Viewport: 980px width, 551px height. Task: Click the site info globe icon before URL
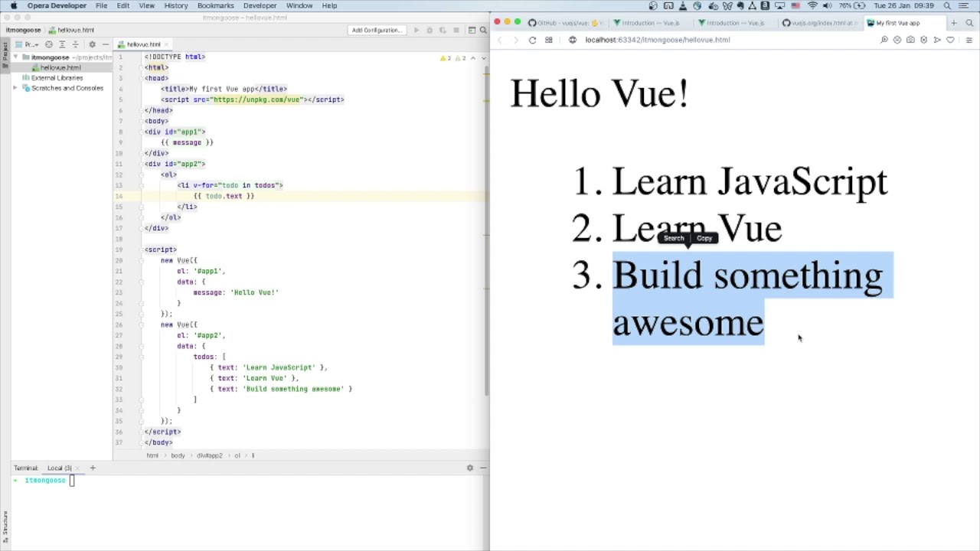point(573,40)
